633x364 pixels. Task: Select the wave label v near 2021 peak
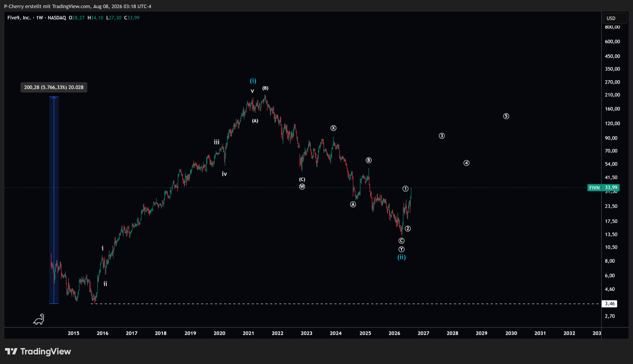click(252, 91)
